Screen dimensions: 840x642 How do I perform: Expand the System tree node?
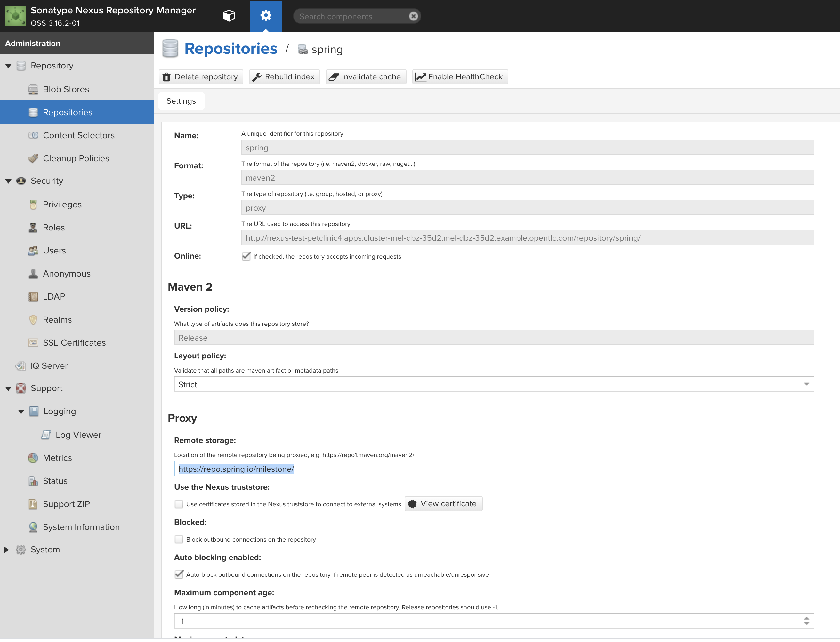[x=6, y=550]
